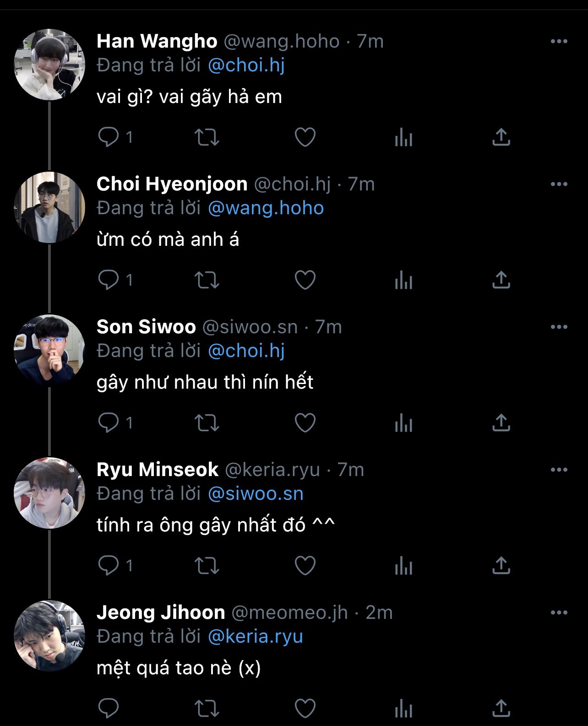Open the @keria.ryu mention link
This screenshot has height=726, width=588.
coord(255,636)
